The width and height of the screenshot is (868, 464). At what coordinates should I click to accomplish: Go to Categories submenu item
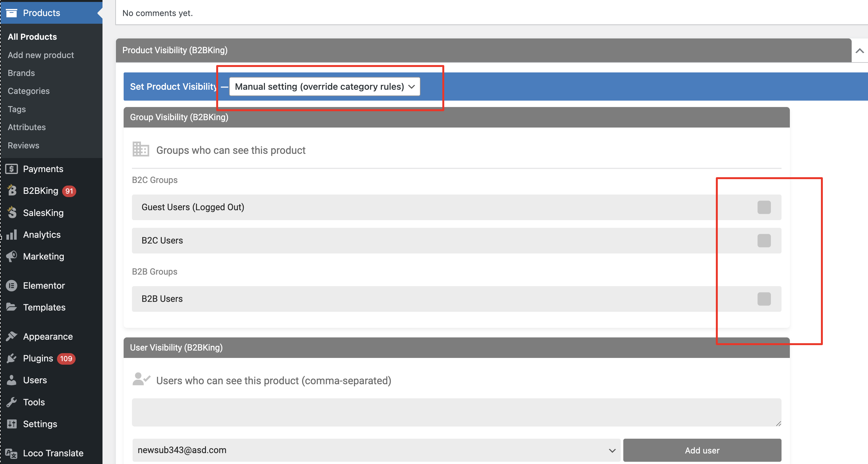tap(29, 91)
